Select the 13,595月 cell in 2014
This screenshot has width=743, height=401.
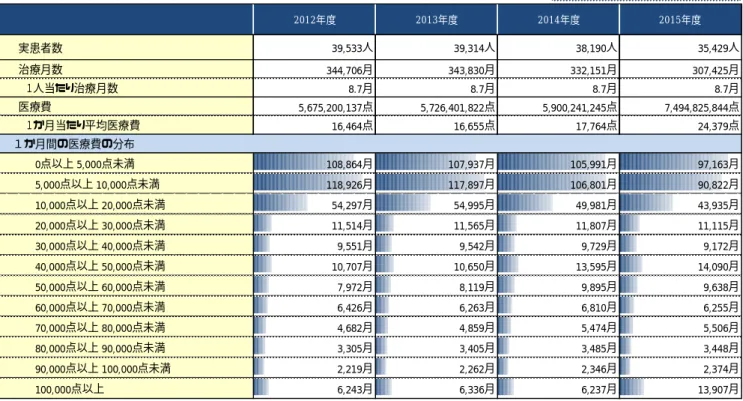[x=558, y=265]
